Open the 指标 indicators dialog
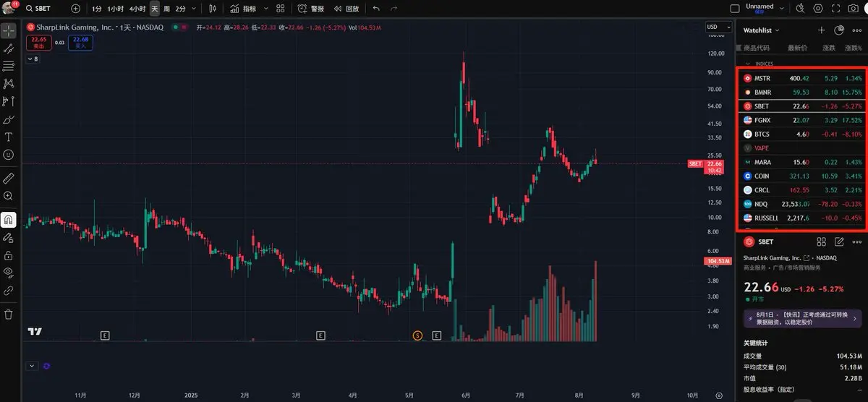Viewport: 868px width, 402px height. coord(243,9)
